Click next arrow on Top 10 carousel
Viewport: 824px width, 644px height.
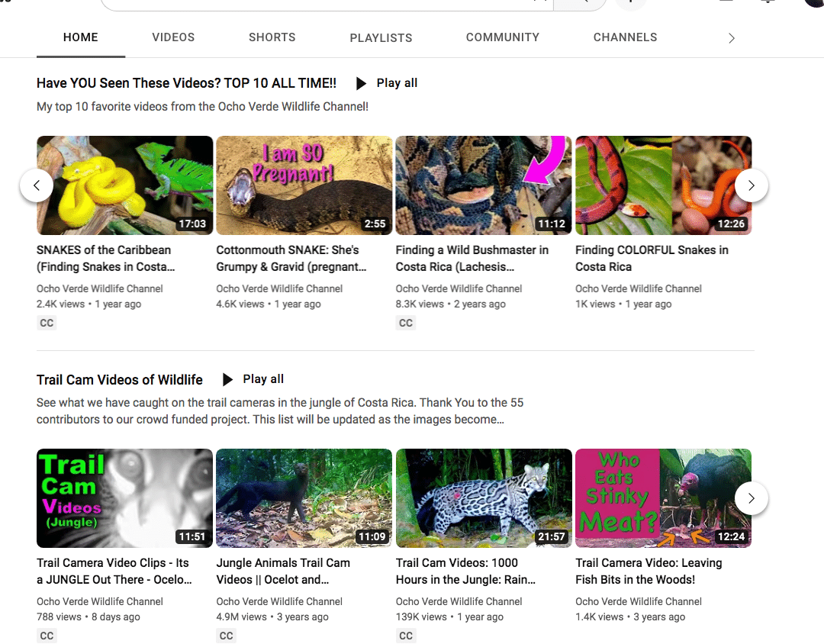tap(751, 185)
